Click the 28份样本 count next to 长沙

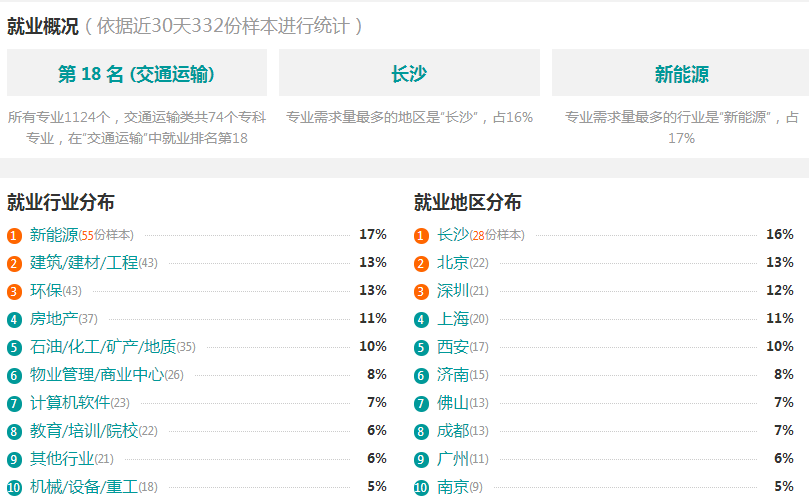[x=497, y=235]
